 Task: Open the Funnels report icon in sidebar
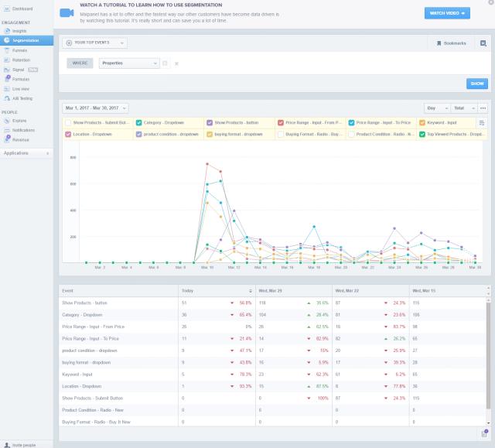pyautogui.click(x=8, y=50)
